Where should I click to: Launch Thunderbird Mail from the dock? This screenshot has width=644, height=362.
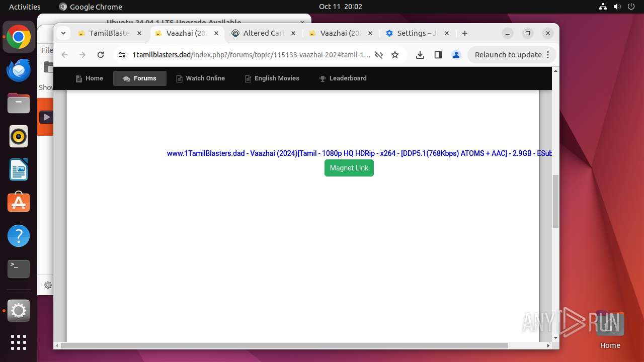pyautogui.click(x=19, y=70)
